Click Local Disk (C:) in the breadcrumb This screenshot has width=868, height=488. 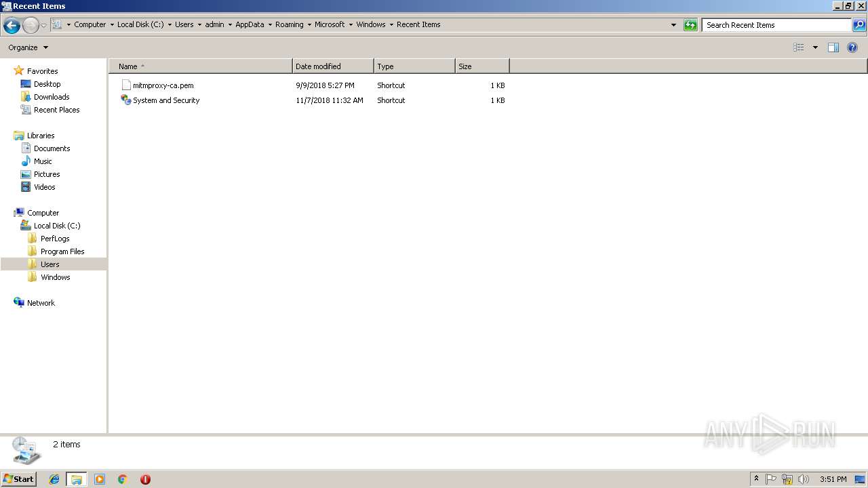coord(140,24)
